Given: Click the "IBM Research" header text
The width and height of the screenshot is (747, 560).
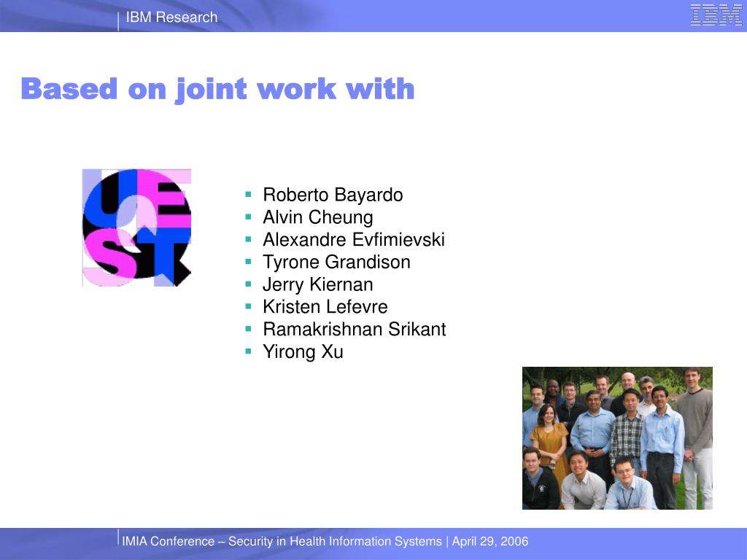Looking at the screenshot, I should click(171, 17).
